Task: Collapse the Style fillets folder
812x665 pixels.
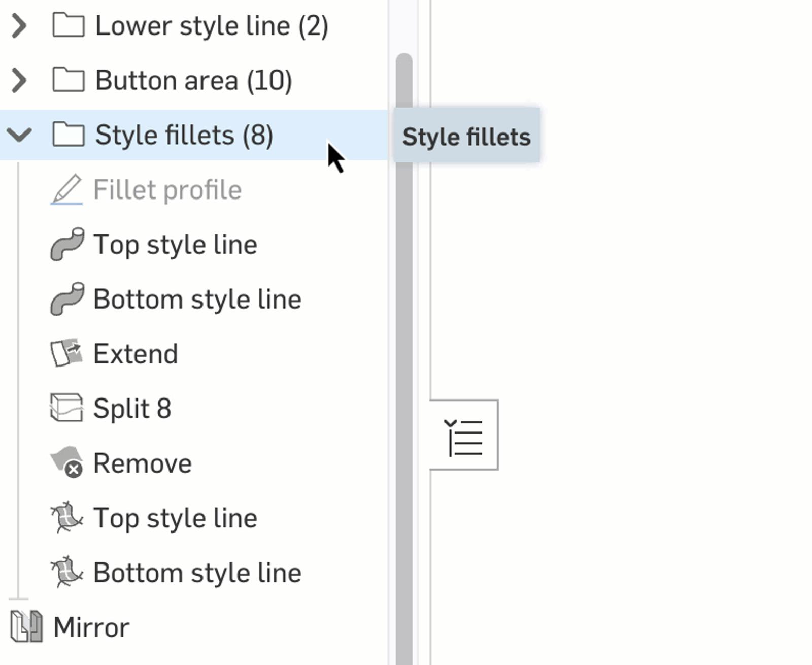Action: [19, 135]
